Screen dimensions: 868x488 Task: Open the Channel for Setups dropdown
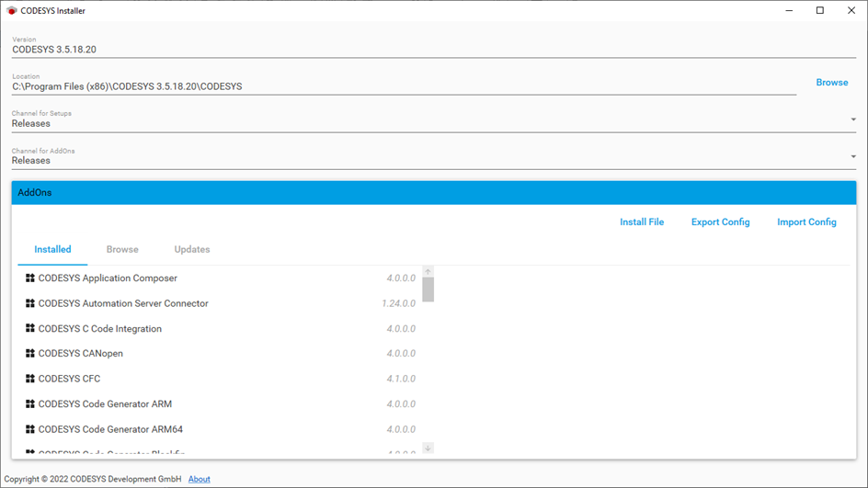click(x=433, y=119)
